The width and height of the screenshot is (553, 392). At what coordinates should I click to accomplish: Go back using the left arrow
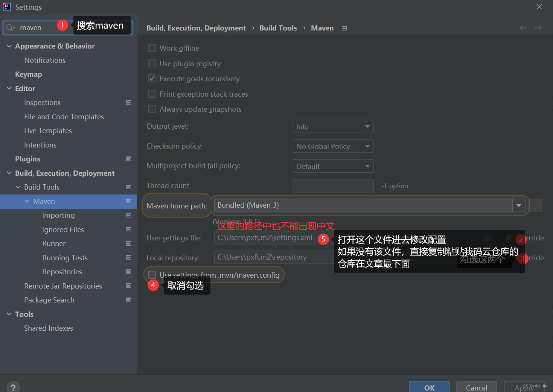(523, 28)
